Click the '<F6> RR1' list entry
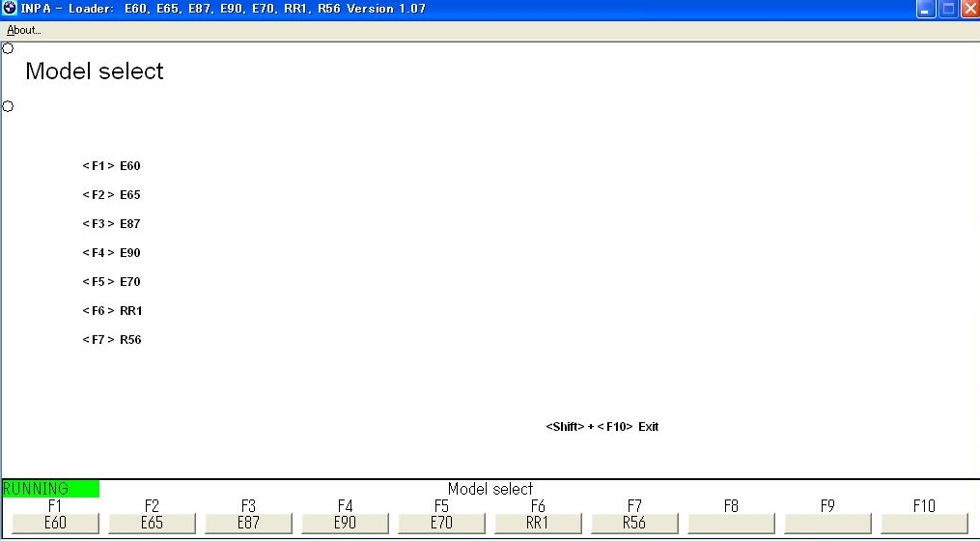This screenshot has height=541, width=980. tap(112, 311)
